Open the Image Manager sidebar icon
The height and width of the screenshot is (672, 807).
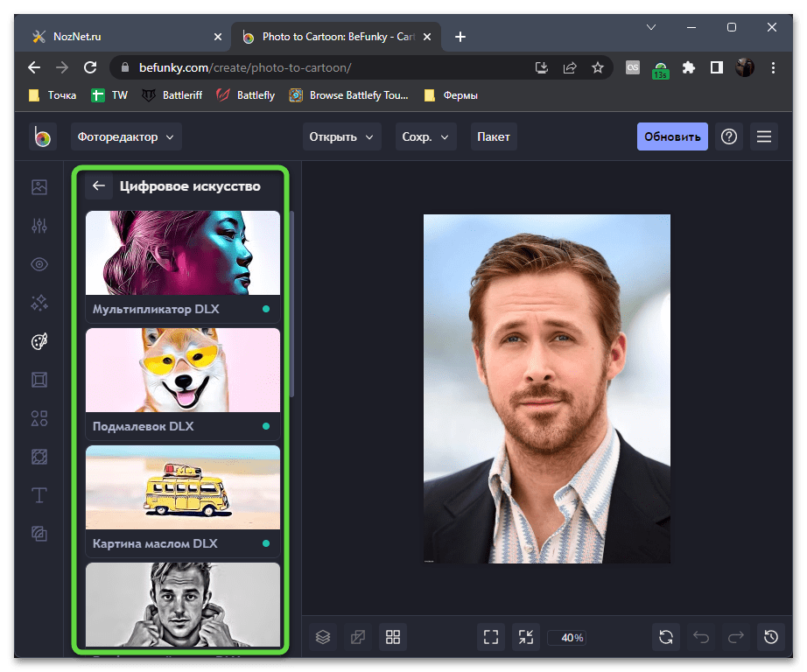(39, 187)
